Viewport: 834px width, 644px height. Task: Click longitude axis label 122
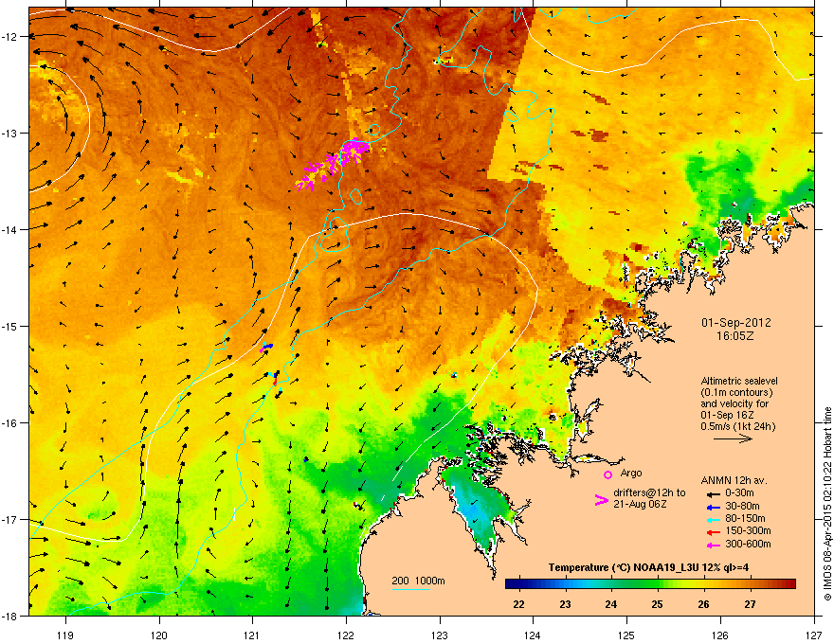click(346, 635)
